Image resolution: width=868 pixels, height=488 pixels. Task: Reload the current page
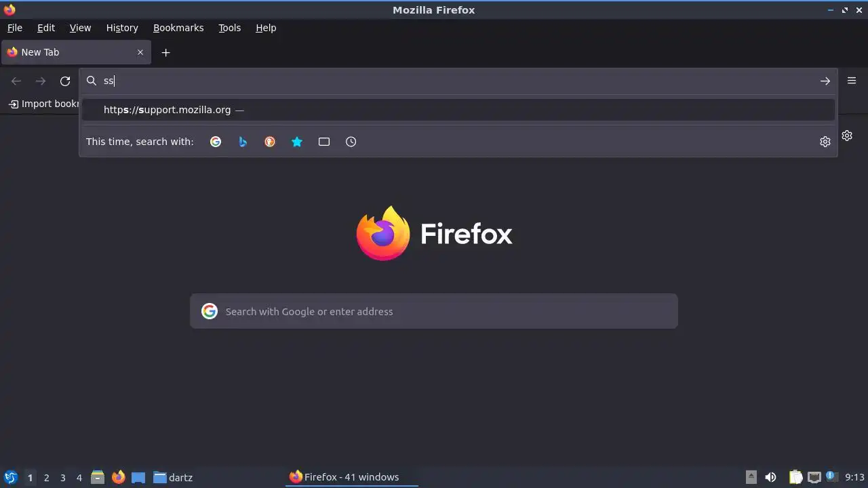(65, 81)
